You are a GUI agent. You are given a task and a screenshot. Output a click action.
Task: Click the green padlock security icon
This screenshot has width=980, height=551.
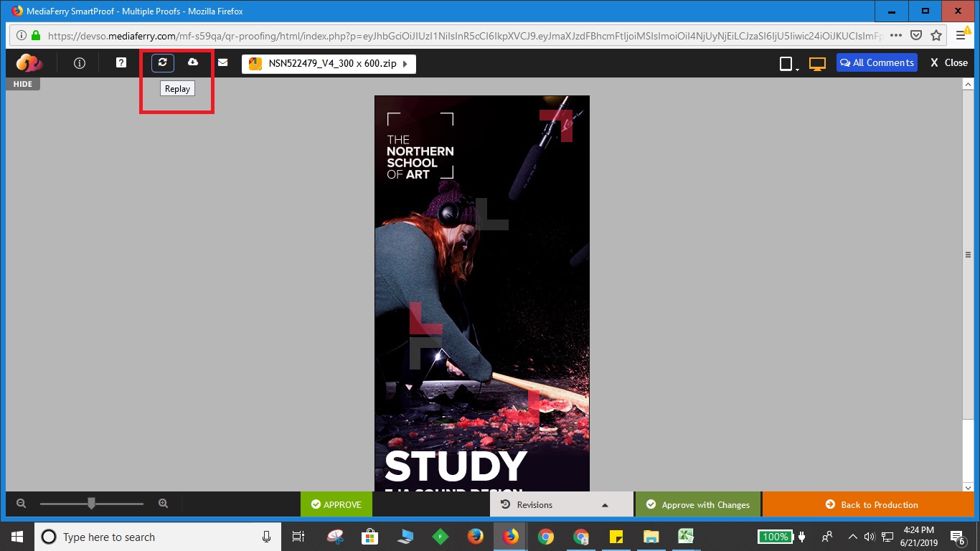click(36, 35)
